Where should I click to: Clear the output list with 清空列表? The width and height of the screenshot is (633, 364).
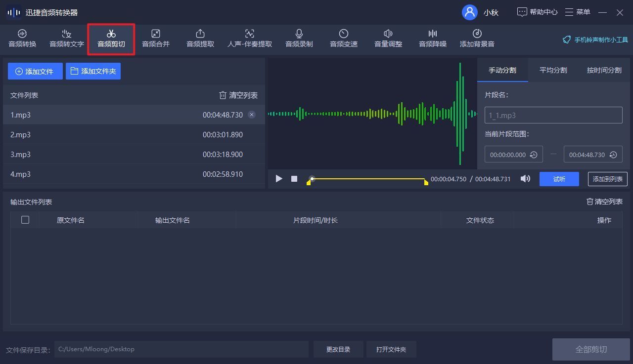tap(604, 202)
